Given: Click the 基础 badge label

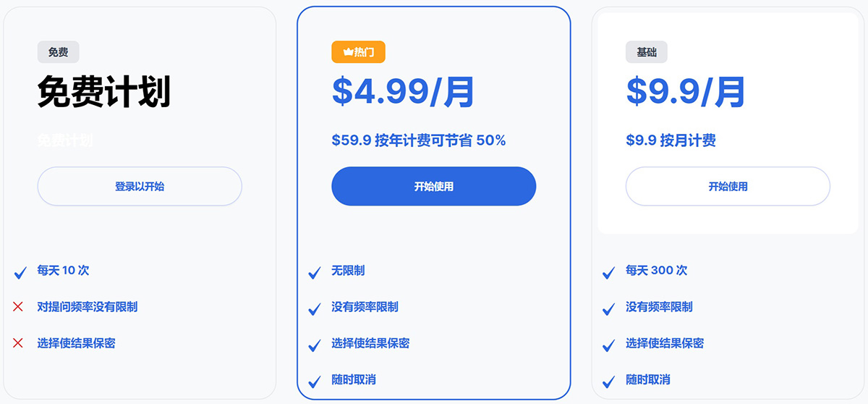Looking at the screenshot, I should pyautogui.click(x=647, y=52).
